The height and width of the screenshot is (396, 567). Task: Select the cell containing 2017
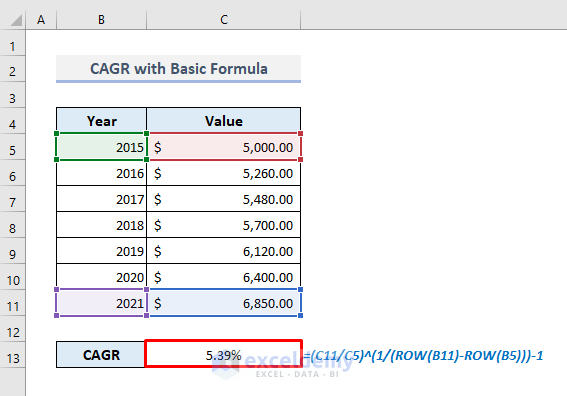(x=102, y=199)
